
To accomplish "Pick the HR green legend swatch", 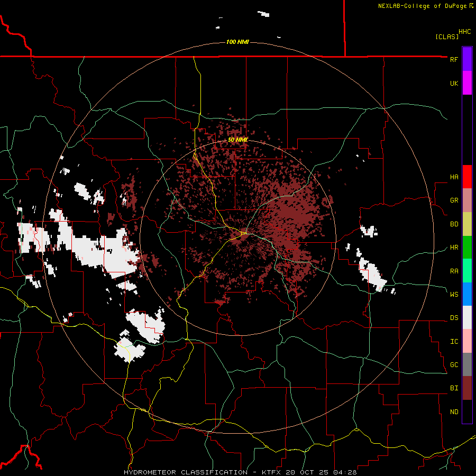I will pos(467,248).
